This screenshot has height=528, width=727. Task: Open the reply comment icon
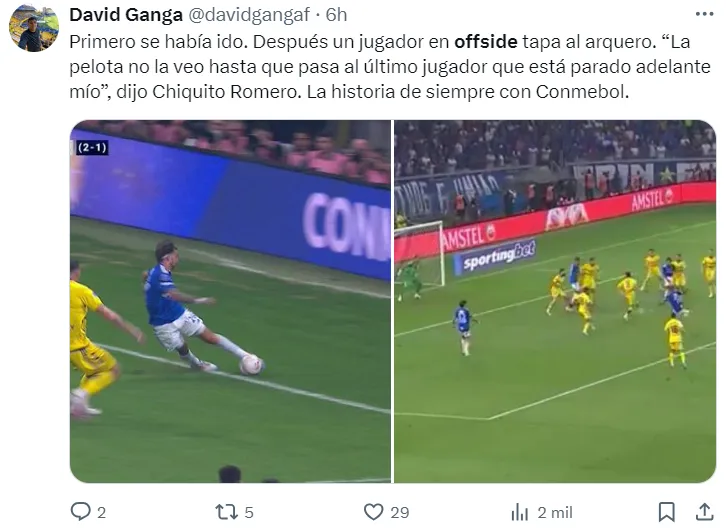tap(80, 512)
